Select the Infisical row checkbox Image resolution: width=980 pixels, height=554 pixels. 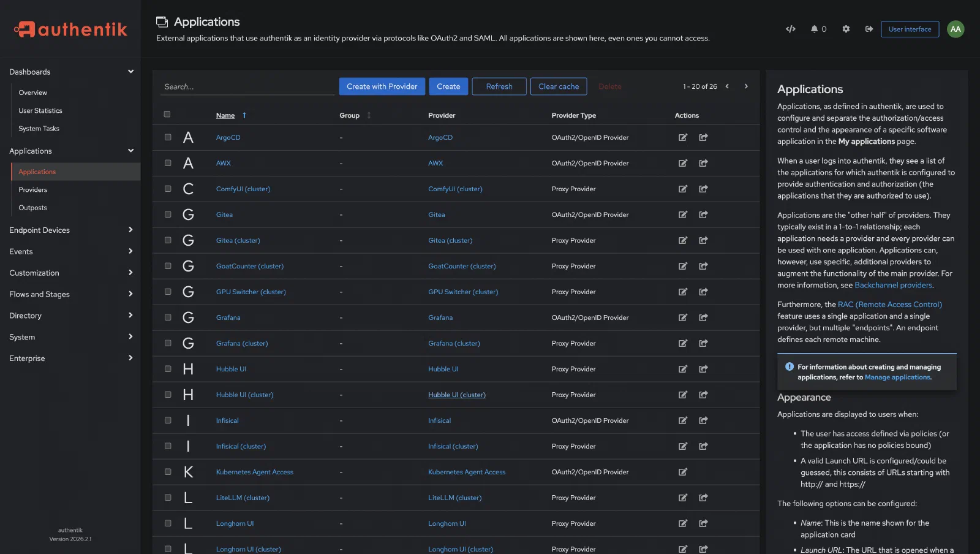click(x=168, y=420)
